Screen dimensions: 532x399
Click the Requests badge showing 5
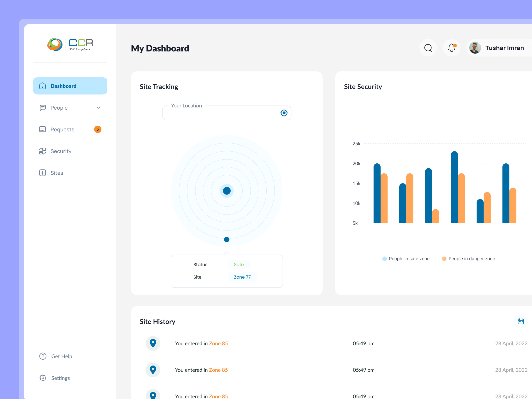click(x=98, y=129)
